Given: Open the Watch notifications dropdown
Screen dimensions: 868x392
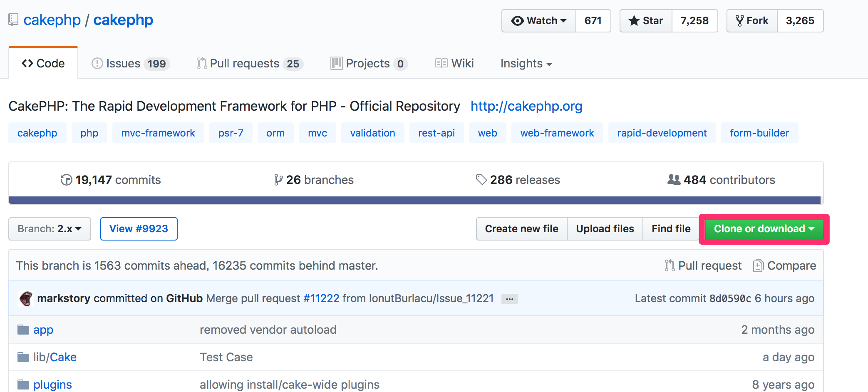Looking at the screenshot, I should point(539,21).
